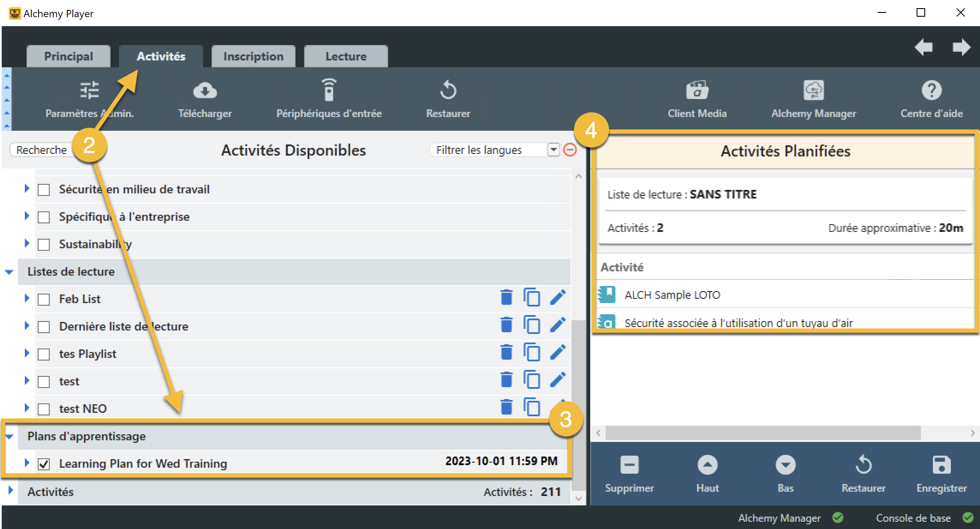The image size is (980, 529).
Task: Open the Centre d'aide help icon
Action: point(931,90)
